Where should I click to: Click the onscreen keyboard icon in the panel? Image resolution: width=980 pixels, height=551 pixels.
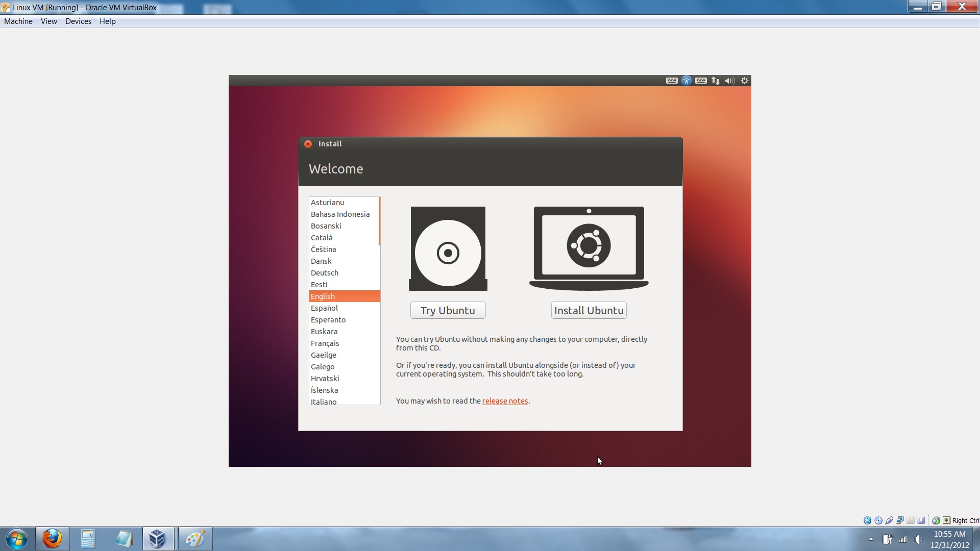pos(672,81)
